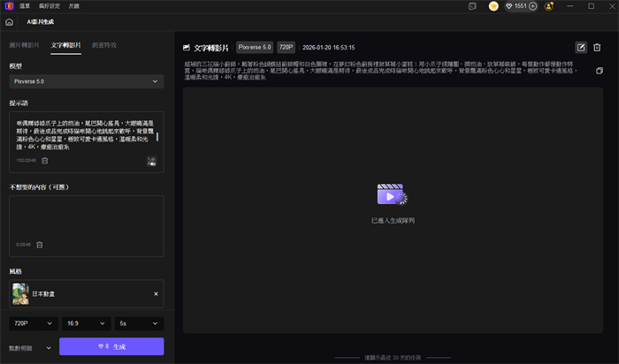This screenshot has height=364, width=619.
Task: Click the notice about last 30 days tasks
Action: (x=393, y=358)
